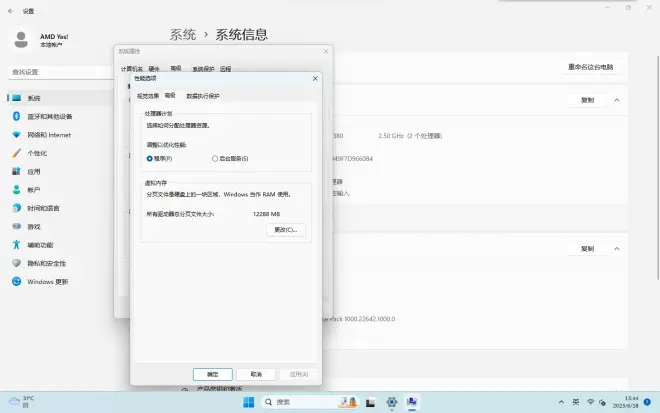Click the input method 英 indicator
The height and width of the screenshot is (413, 660).
pyautogui.click(x=575, y=402)
